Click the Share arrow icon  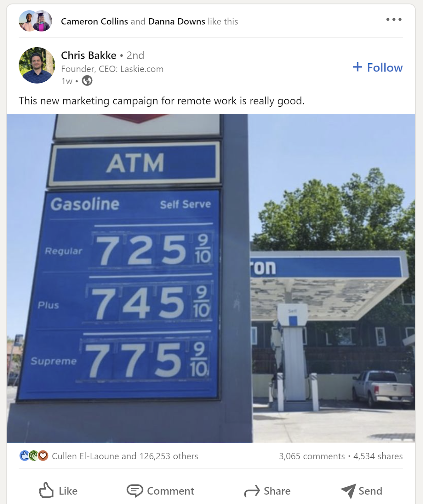coord(252,491)
